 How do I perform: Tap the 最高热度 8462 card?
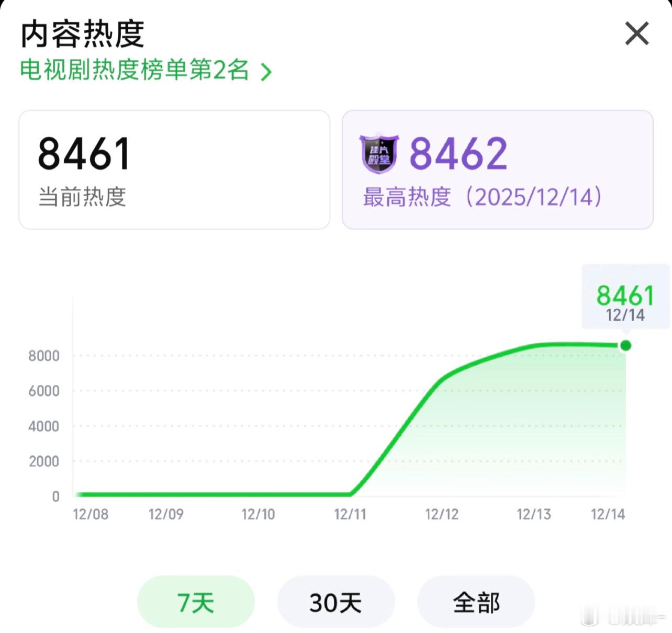coord(497,169)
